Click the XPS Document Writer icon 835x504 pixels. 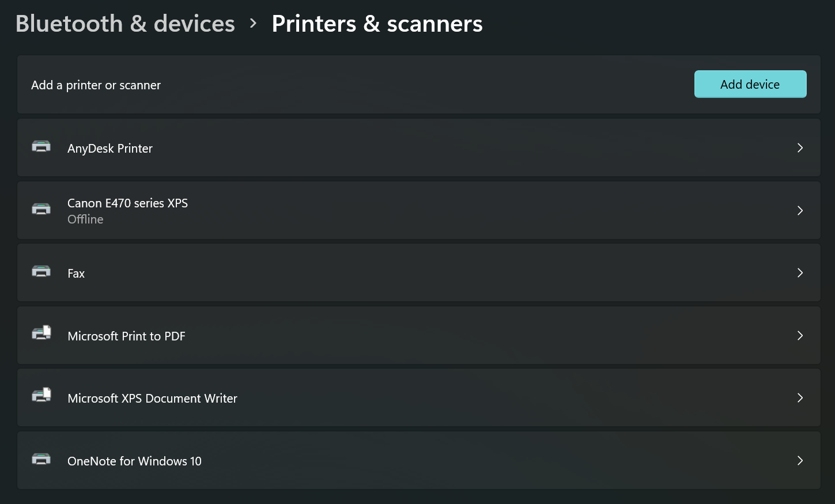pos(41,396)
